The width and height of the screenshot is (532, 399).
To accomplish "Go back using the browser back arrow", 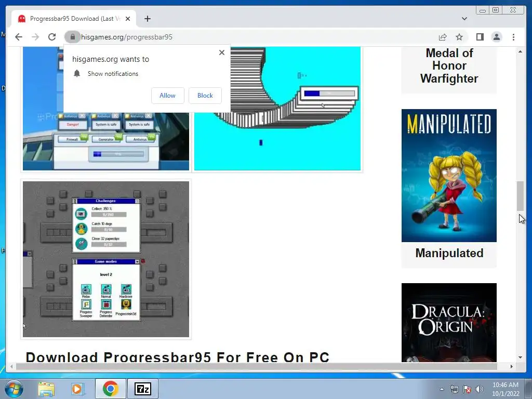I will tap(19, 37).
